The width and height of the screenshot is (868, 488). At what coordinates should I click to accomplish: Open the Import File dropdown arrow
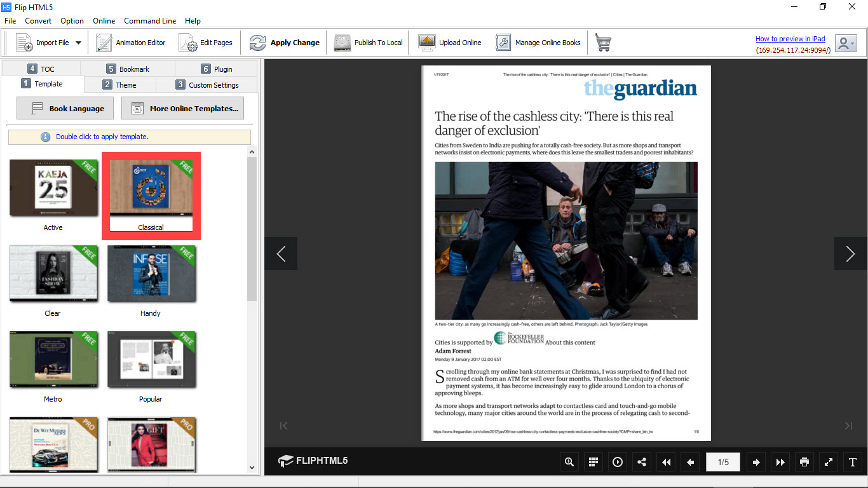pos(78,43)
